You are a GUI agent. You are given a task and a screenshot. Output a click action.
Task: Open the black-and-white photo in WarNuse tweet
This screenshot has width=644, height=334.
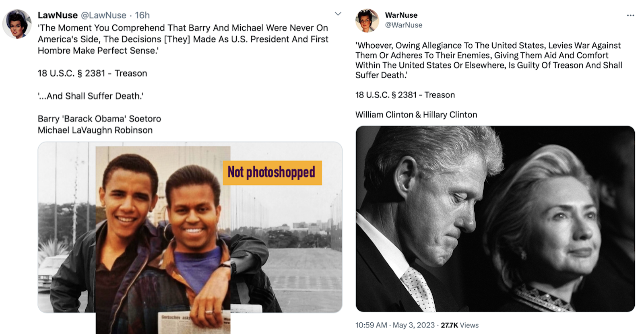(x=495, y=219)
